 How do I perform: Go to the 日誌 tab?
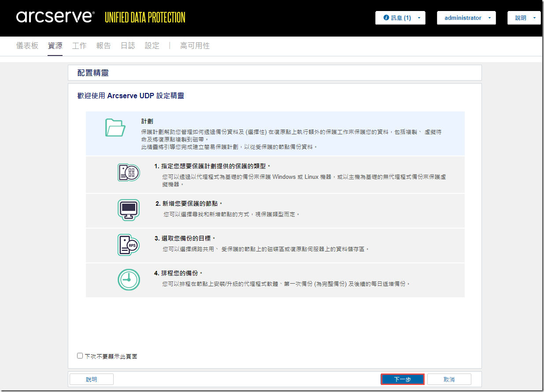[128, 46]
